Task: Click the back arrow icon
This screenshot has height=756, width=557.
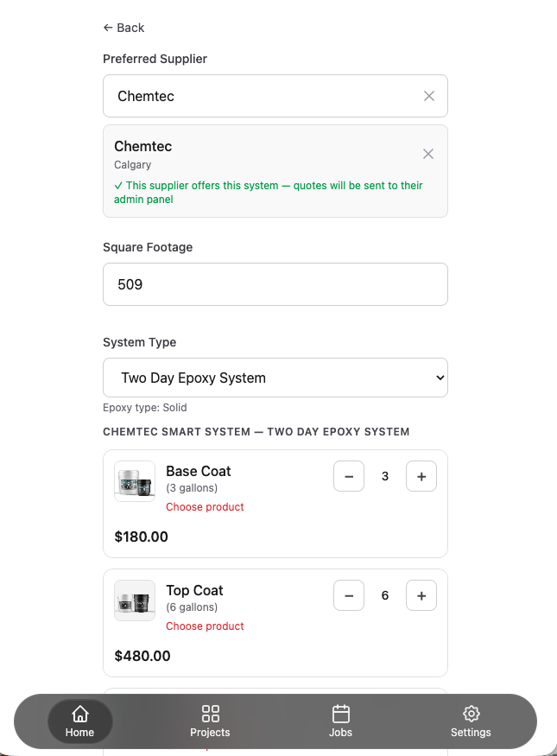Action: point(107,28)
